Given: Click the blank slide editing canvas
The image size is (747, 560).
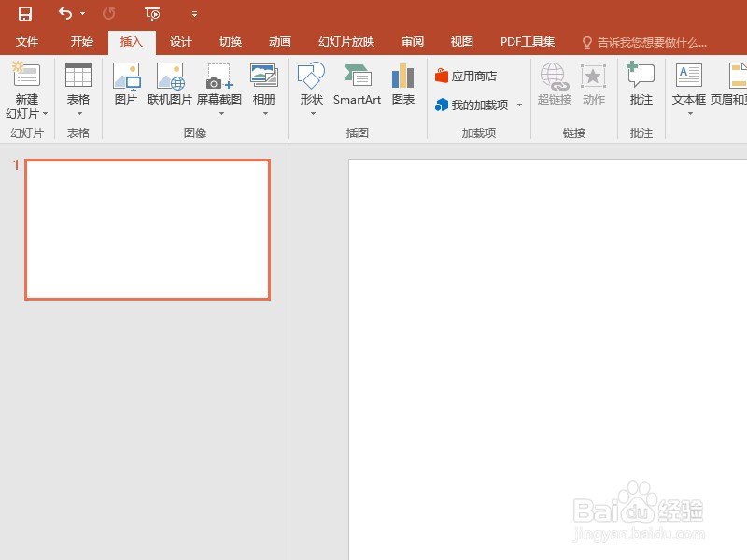Looking at the screenshot, I should tap(548, 359).
